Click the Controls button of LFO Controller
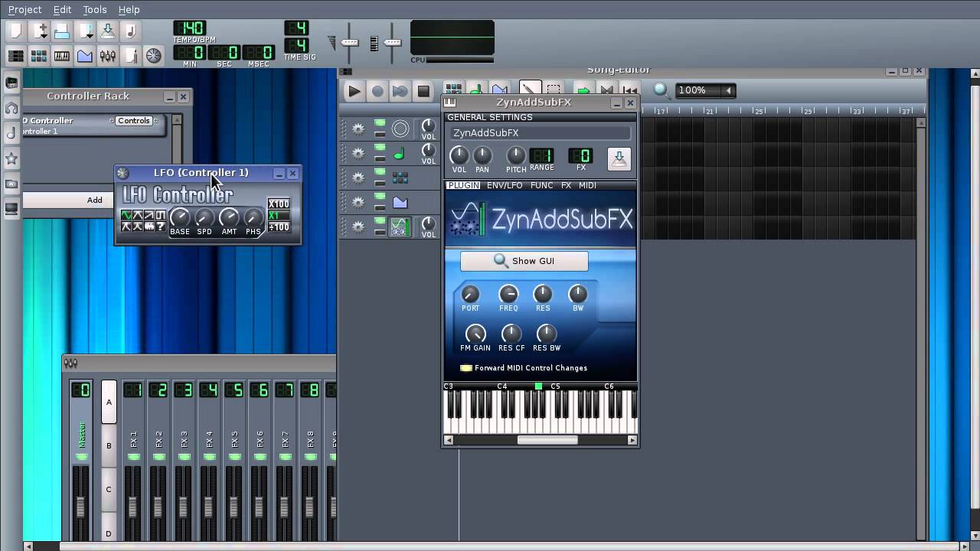The height and width of the screenshot is (551, 980). click(134, 121)
